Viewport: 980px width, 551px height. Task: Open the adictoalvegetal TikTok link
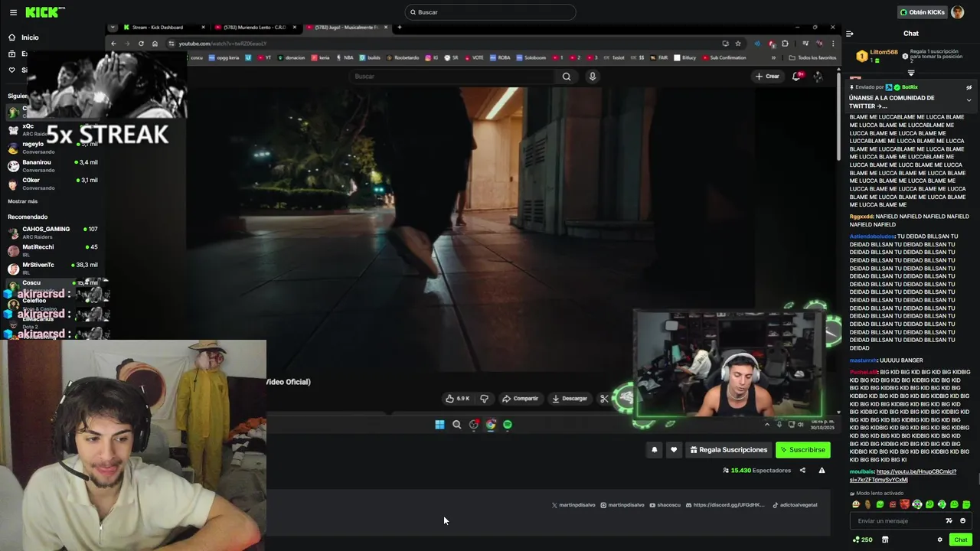[795, 505]
